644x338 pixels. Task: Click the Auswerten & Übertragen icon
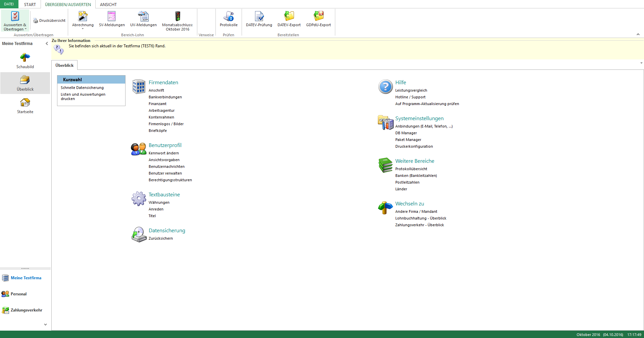tap(15, 16)
